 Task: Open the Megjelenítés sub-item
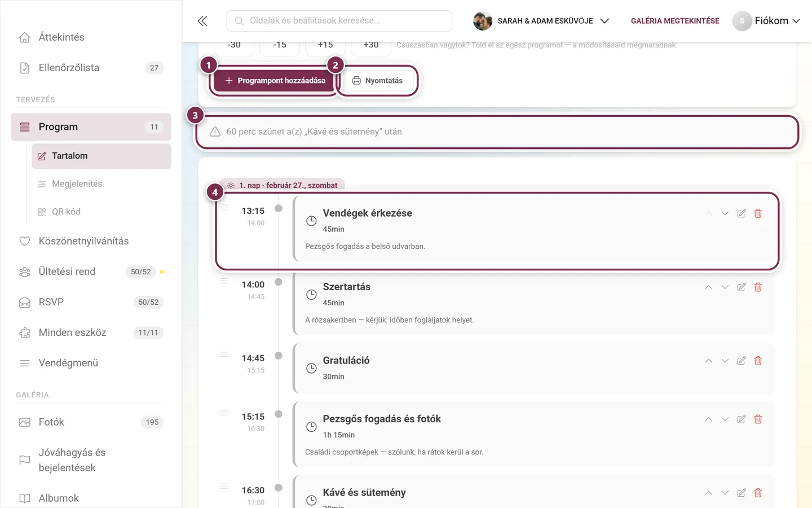[x=101, y=184]
